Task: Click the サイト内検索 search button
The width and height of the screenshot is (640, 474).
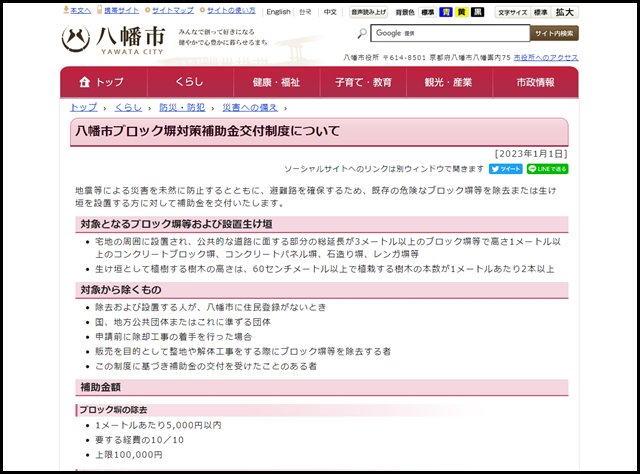Action: pyautogui.click(x=554, y=33)
